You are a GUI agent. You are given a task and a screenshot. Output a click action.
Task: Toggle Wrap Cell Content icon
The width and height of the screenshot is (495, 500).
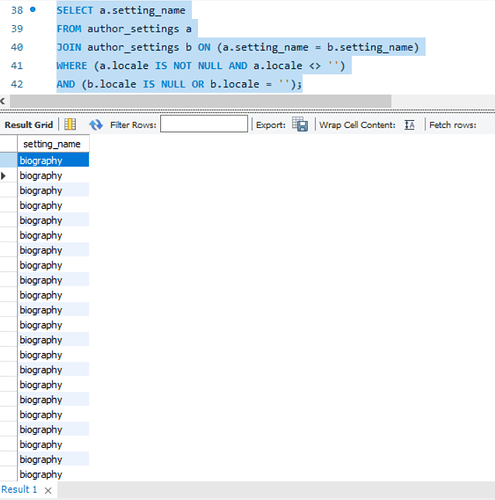click(x=410, y=125)
